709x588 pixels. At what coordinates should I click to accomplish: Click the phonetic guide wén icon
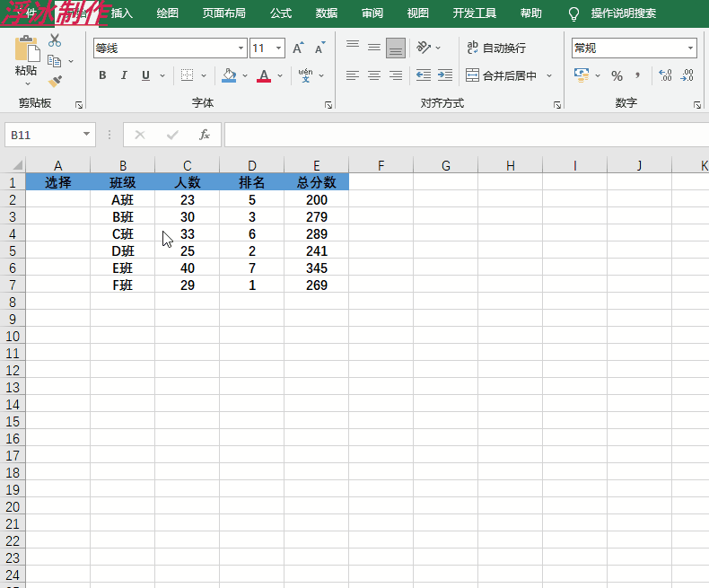click(306, 75)
